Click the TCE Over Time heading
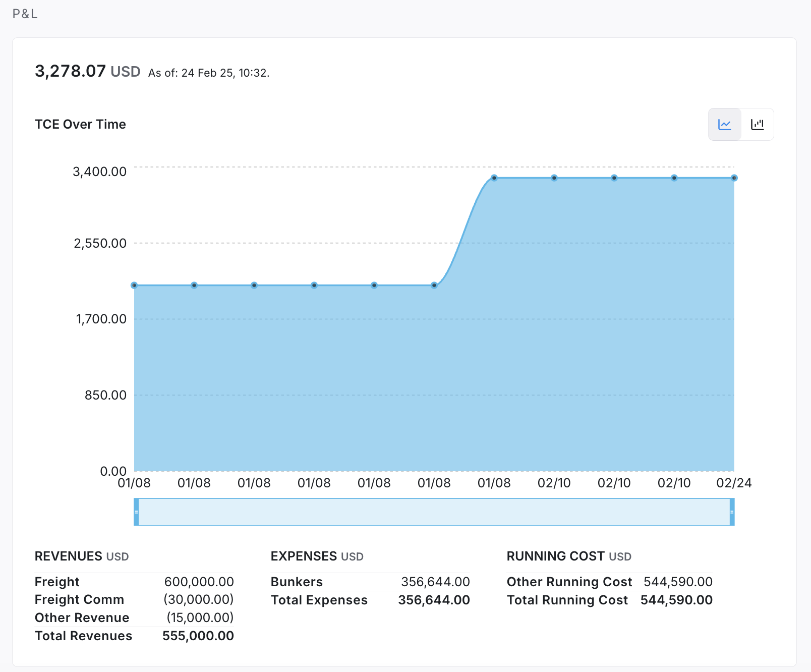This screenshot has height=672, width=811. click(80, 125)
